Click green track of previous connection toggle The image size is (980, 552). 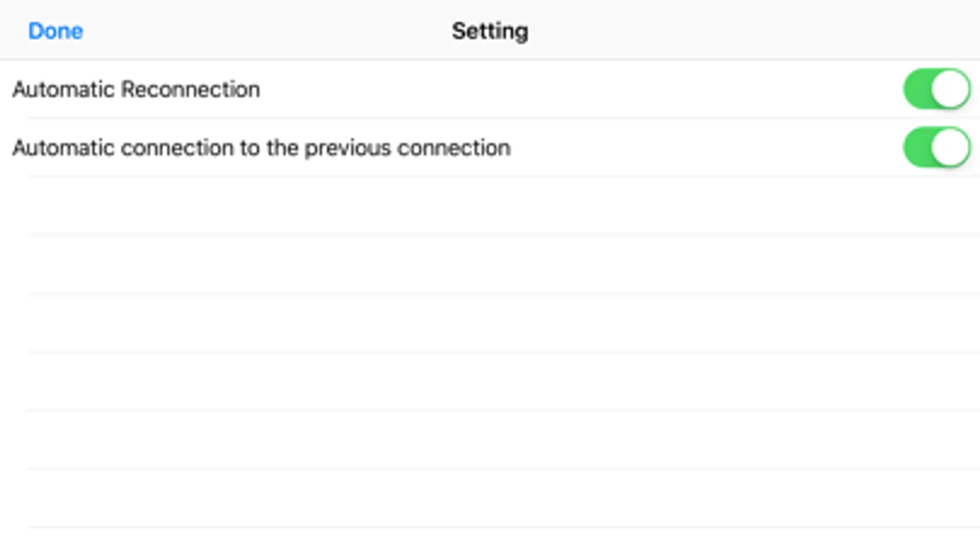pyautogui.click(x=916, y=147)
